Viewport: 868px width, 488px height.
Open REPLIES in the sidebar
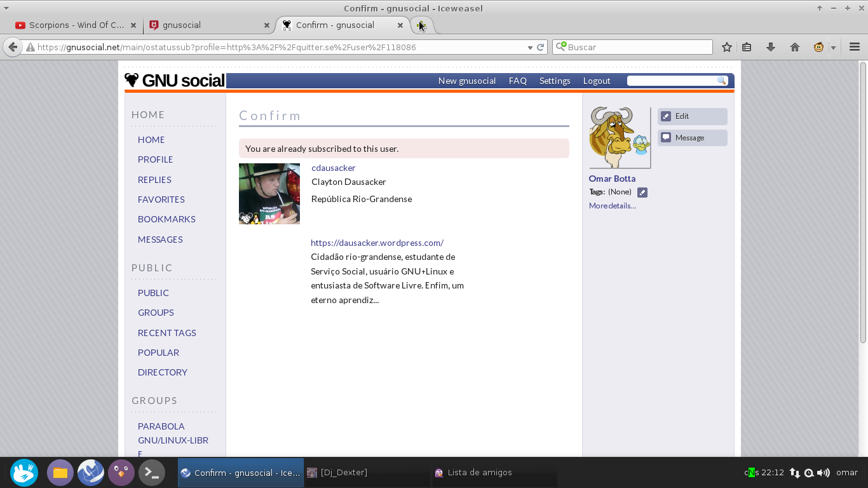click(154, 180)
